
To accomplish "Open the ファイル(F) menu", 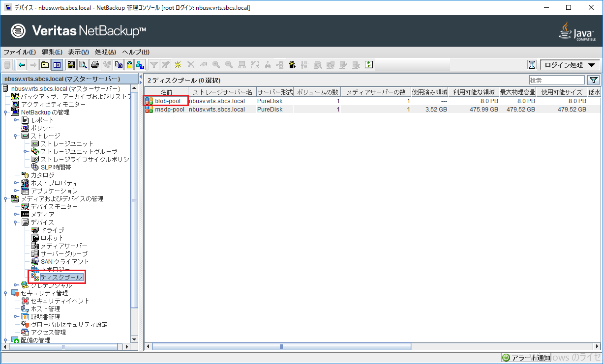I will [20, 52].
